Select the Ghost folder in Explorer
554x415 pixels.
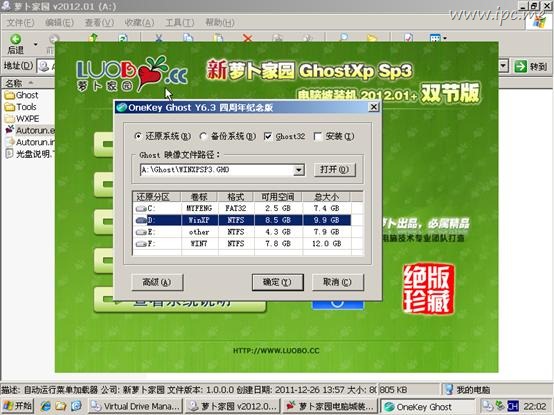(22, 95)
